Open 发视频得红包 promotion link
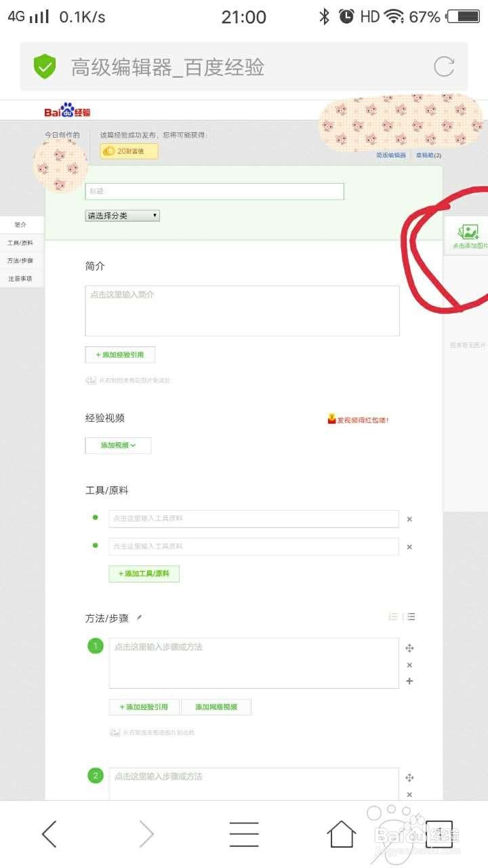The image size is (488, 868). coord(363,420)
